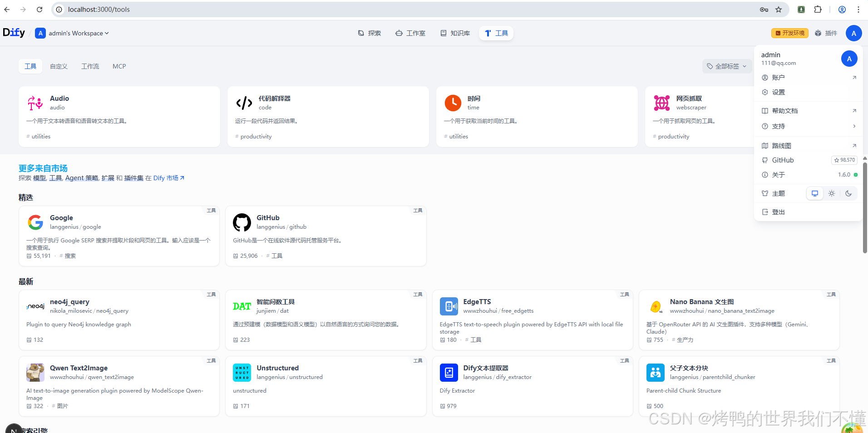Open GitHub menu entry
Screen dimensions: 868x433
pyautogui.click(x=809, y=160)
